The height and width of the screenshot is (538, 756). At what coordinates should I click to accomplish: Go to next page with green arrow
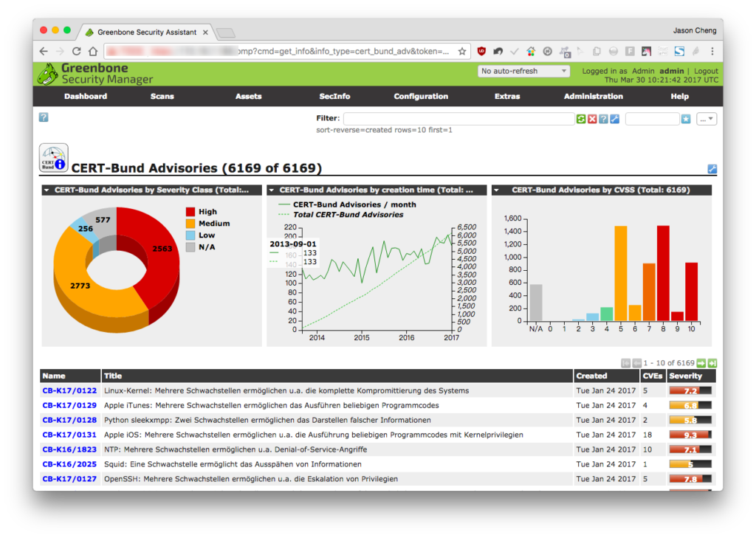(x=701, y=363)
